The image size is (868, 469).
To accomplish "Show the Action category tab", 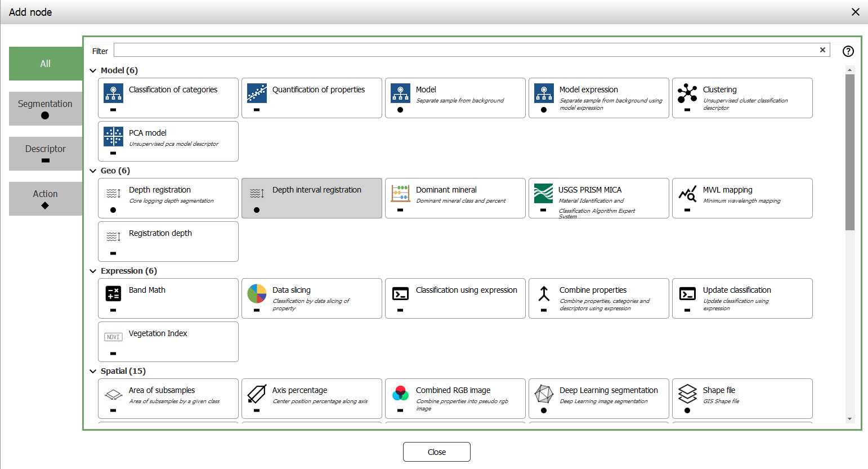I will [45, 198].
